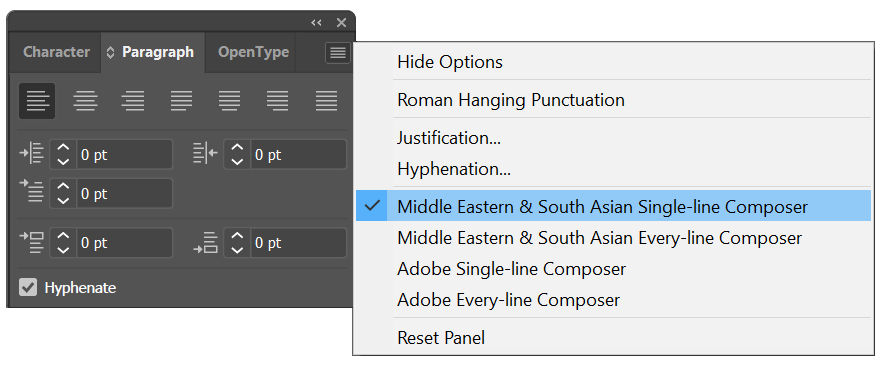Select Adobe Every-line Composer
Viewport: 883px width, 365px height.
coord(613,300)
